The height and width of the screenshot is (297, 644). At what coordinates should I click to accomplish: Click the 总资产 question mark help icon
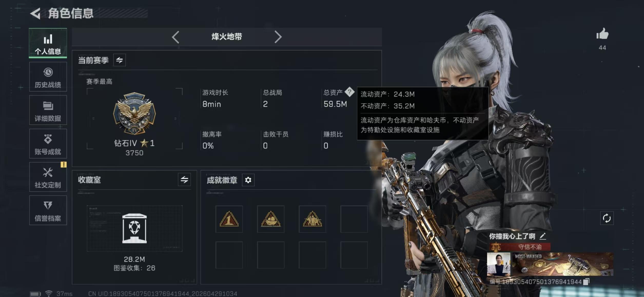click(349, 92)
